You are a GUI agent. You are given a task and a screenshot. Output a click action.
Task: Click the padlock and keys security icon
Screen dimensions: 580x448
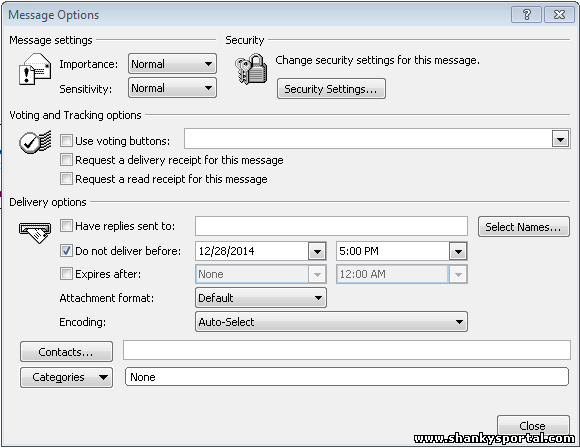pyautogui.click(x=251, y=69)
